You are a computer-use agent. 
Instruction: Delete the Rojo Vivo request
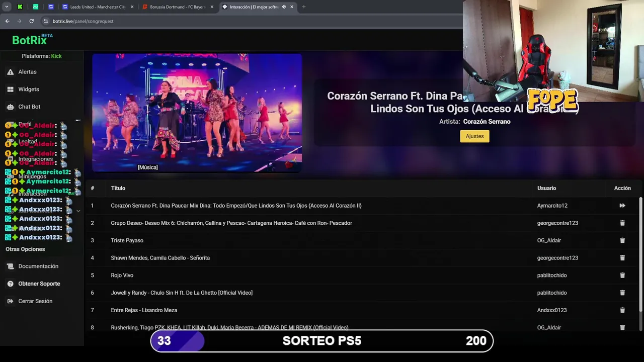click(622, 276)
